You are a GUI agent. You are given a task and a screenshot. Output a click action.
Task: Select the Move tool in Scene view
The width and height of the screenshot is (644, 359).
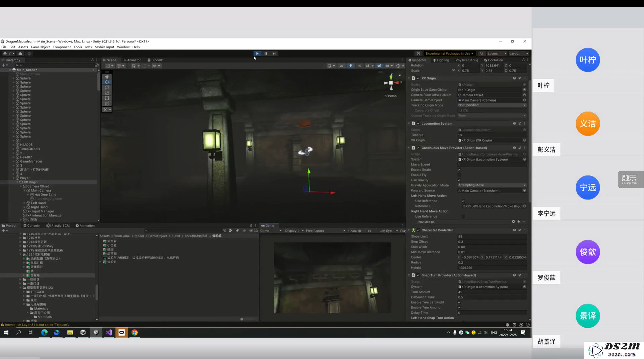(x=107, y=82)
